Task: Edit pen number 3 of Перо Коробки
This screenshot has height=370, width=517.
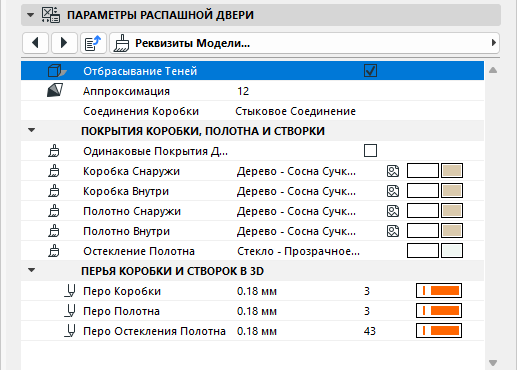Action: tap(367, 291)
